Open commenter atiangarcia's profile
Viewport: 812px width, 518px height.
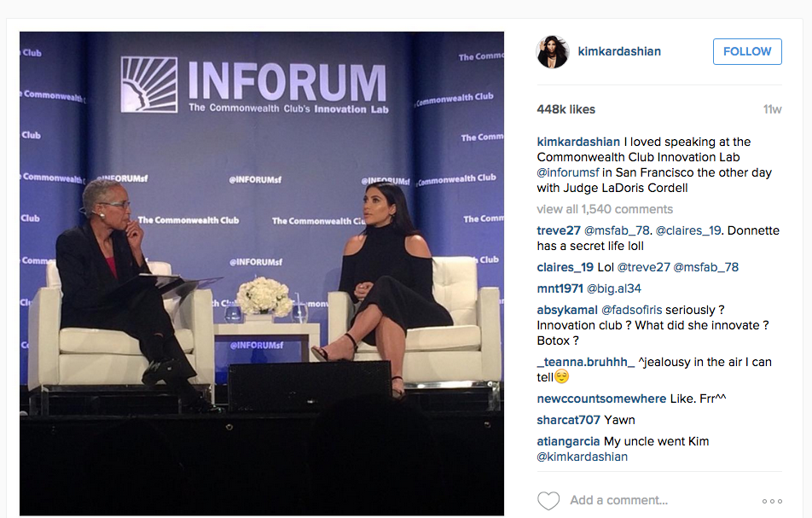(x=568, y=441)
